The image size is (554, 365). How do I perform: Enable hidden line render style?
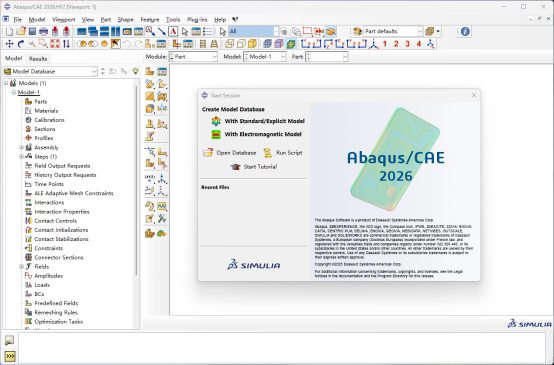pyautogui.click(x=241, y=44)
